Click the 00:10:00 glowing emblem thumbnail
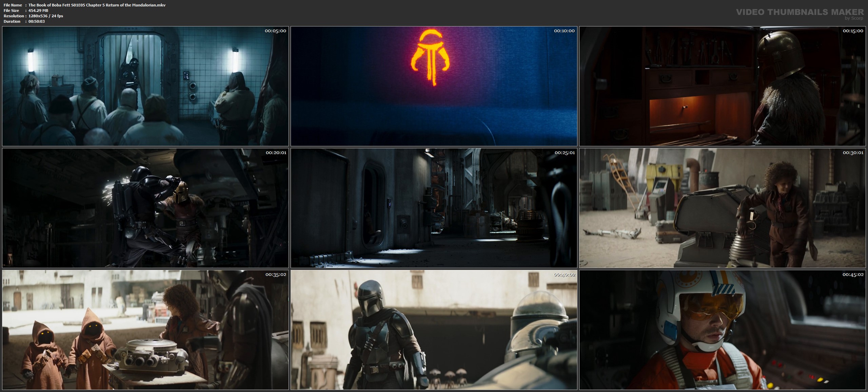 [x=434, y=102]
